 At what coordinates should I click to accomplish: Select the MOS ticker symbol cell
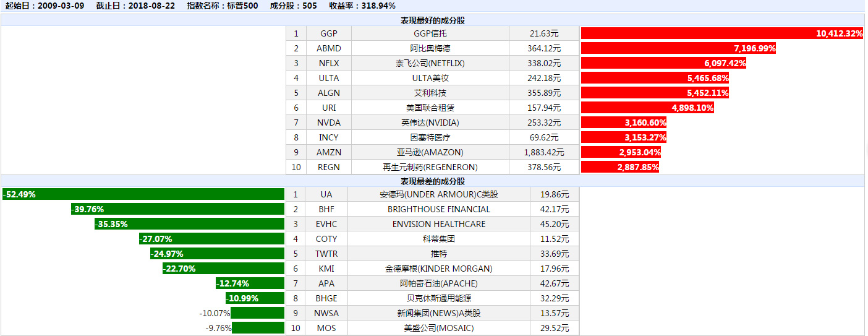326,328
